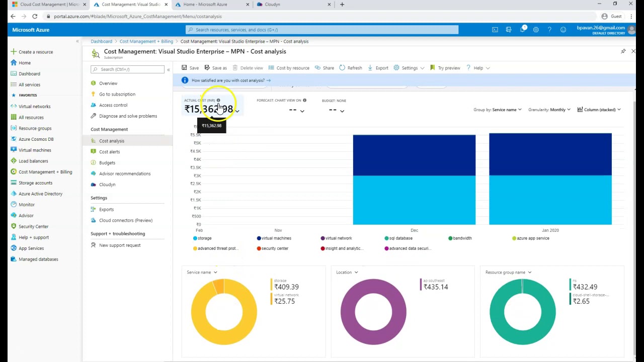
Task: Click the menu Search (Ctrl+/) field
Action: (x=127, y=69)
